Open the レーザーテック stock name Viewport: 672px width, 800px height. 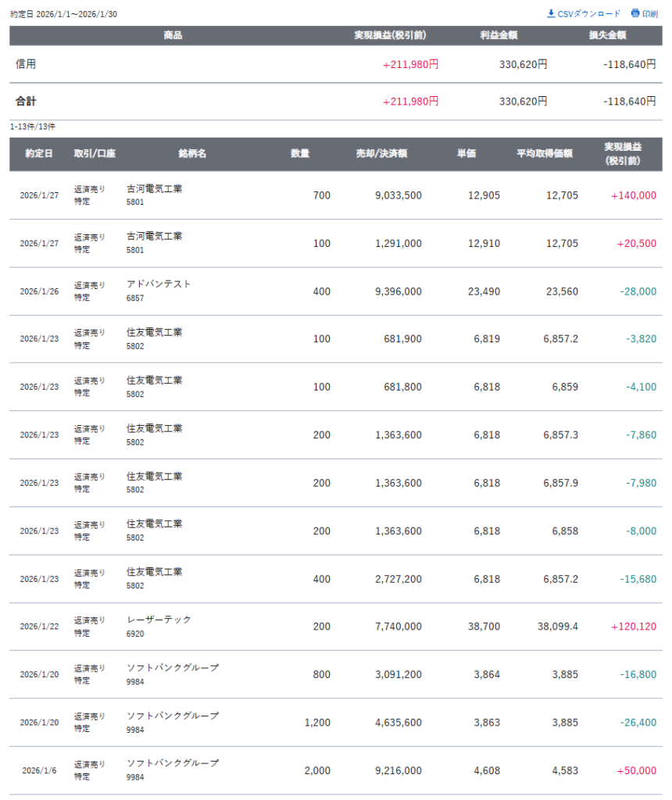coord(159,619)
